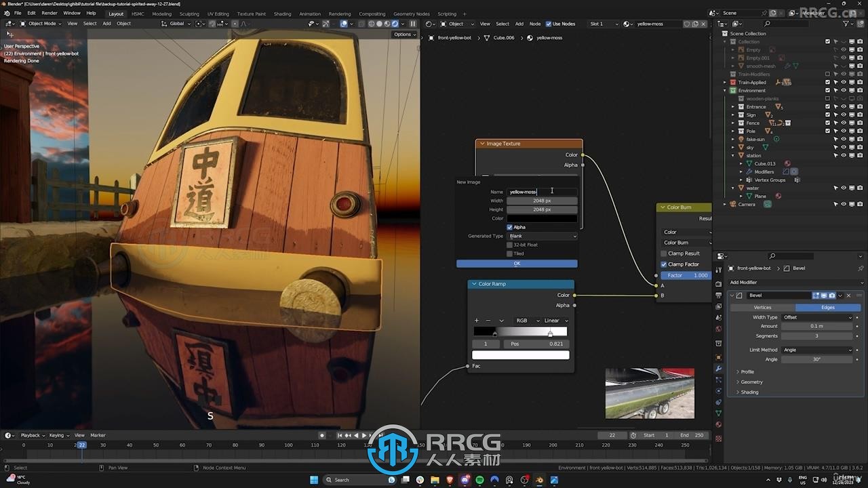The width and height of the screenshot is (868, 488).
Task: Select Vertices in Bevel modifier
Action: [x=762, y=307]
